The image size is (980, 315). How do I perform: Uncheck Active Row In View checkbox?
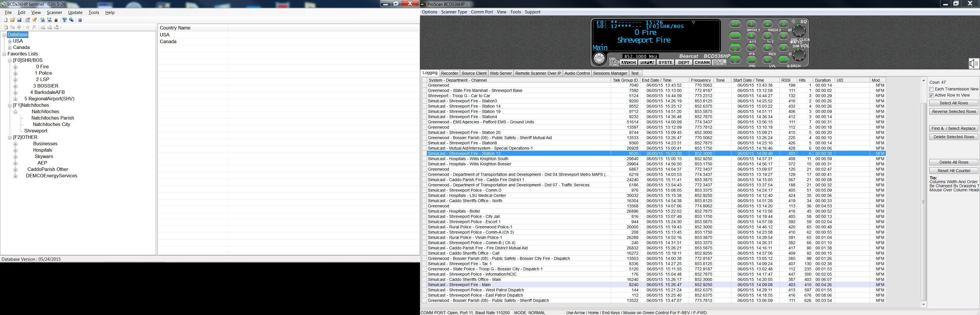coord(931,95)
